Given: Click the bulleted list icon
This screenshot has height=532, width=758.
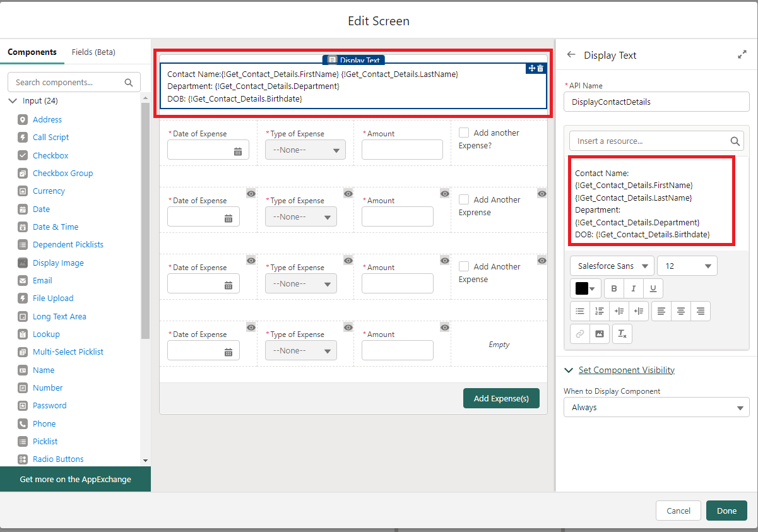Looking at the screenshot, I should 580,311.
